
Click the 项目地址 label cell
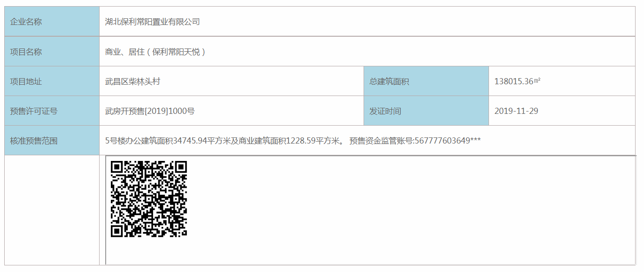click(52, 81)
